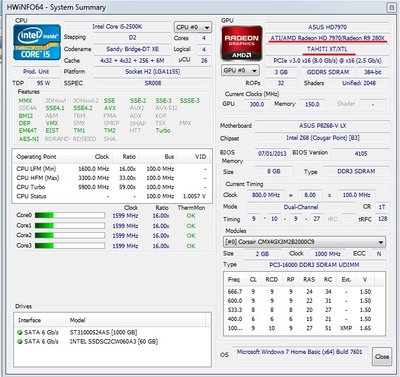Viewport: 400px width, 377px height.
Task: Click the XMP timing row in memory table
Action: [304, 328]
